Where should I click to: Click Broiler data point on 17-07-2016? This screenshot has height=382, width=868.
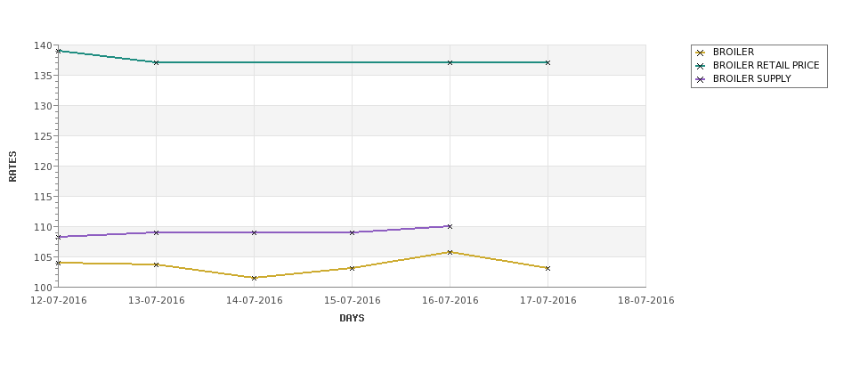548,269
